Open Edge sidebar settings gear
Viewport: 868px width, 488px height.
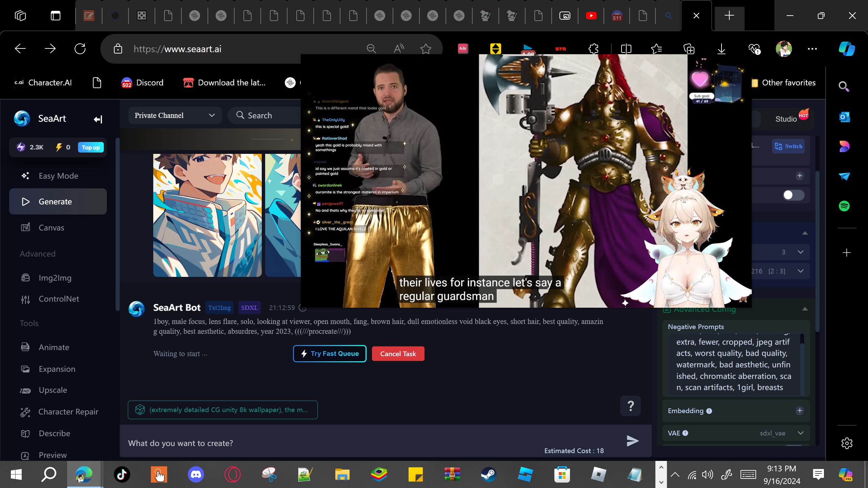click(x=847, y=443)
